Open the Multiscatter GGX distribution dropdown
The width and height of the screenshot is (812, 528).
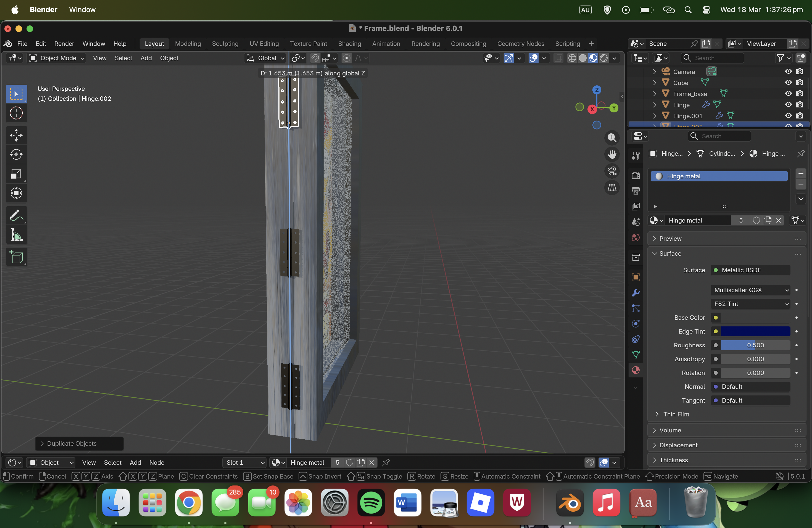tap(750, 290)
